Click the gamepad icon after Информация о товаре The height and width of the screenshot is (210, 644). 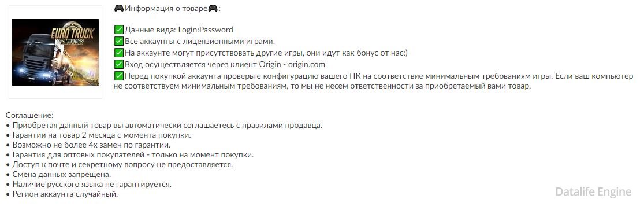(213, 8)
